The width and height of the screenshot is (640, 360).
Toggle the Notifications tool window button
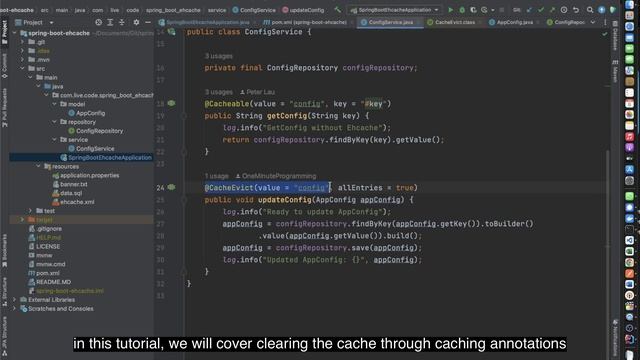615,339
